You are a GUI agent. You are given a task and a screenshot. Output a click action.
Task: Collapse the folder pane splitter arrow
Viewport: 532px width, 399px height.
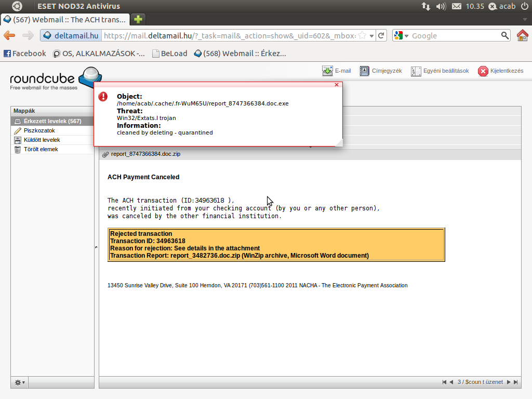(96, 247)
